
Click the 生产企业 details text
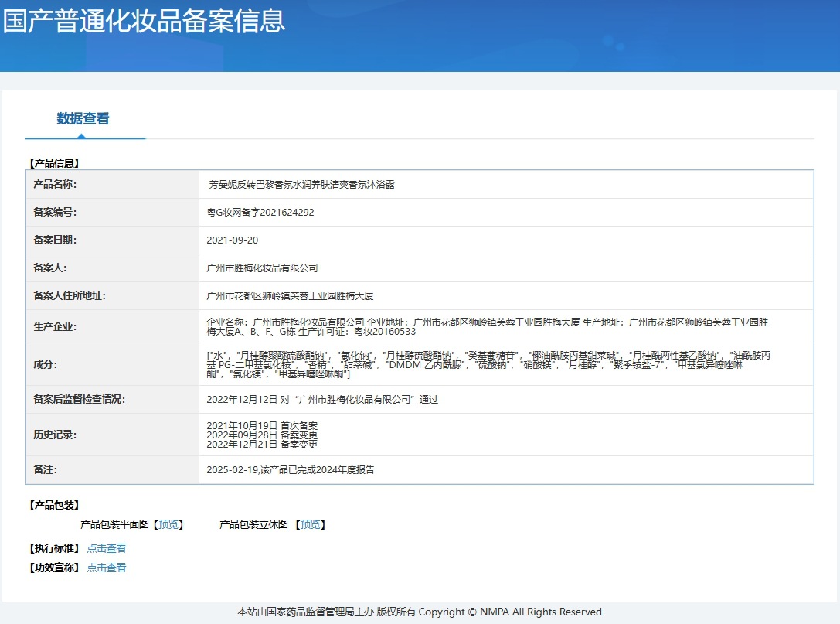(487, 326)
